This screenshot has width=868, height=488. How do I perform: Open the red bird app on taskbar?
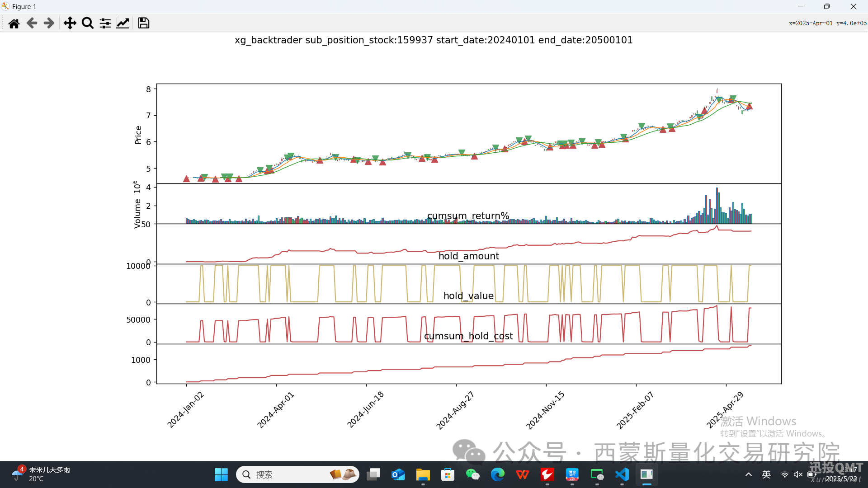[547, 474]
